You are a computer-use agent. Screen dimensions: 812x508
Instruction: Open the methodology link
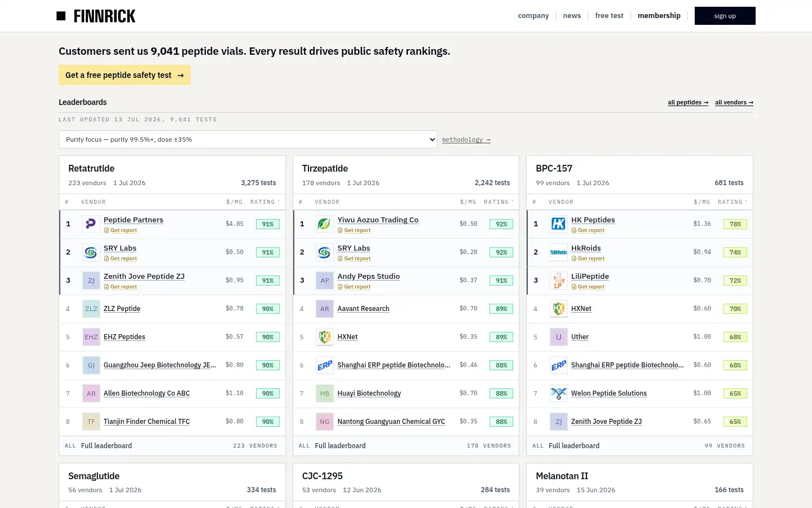[x=466, y=140]
